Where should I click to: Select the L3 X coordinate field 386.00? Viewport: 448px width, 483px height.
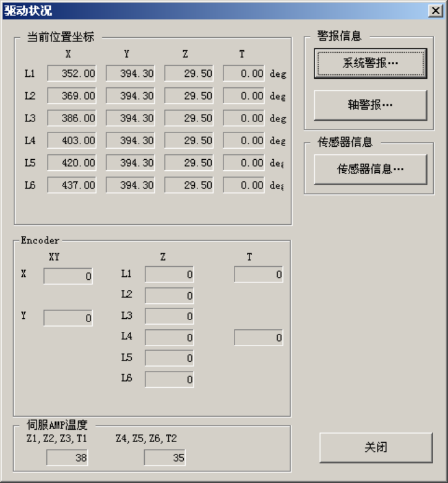(72, 118)
